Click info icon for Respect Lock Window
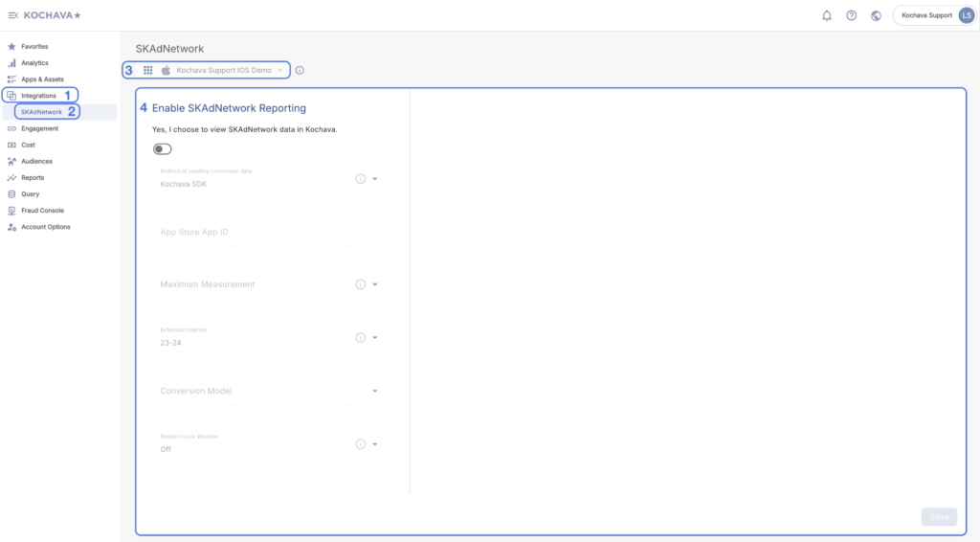The image size is (980, 542). [x=361, y=444]
